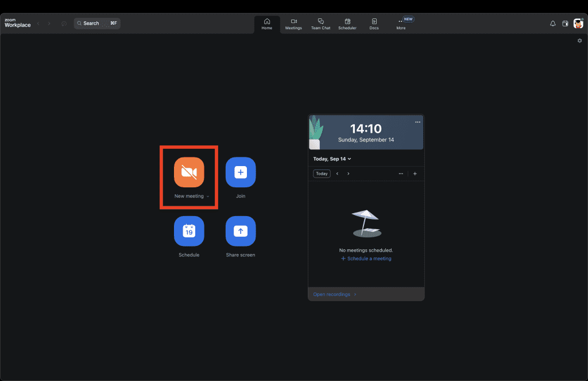Image resolution: width=588 pixels, height=381 pixels.
Task: Open the Today, Sep 14 date dropdown
Action: coord(332,159)
